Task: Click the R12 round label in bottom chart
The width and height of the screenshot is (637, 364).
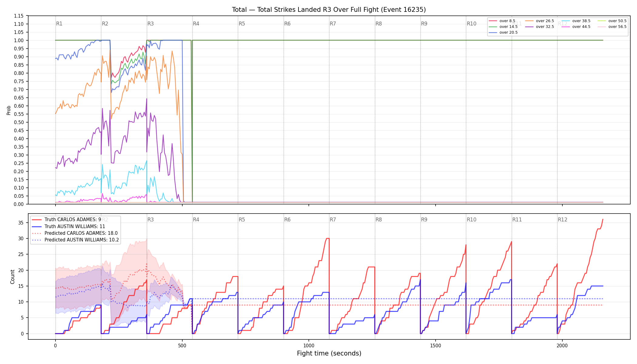Action: point(562,220)
